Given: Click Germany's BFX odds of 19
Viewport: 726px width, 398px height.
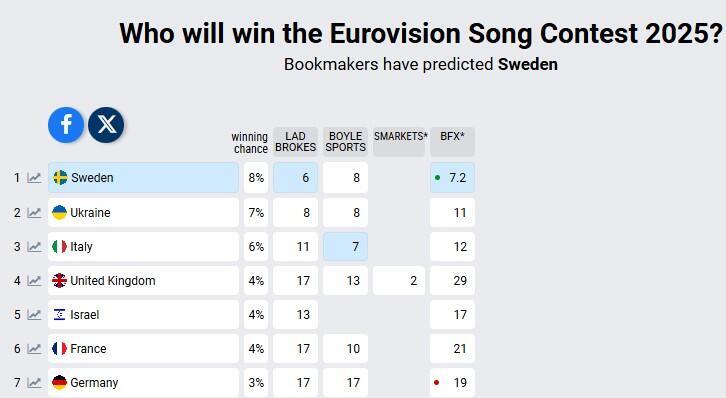Looking at the screenshot, I should 452,383.
